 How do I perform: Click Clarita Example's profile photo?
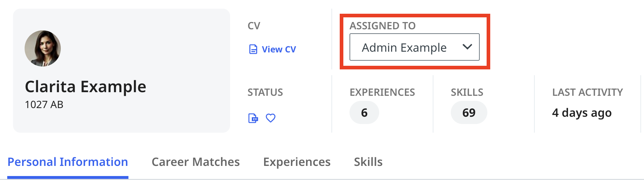43,48
